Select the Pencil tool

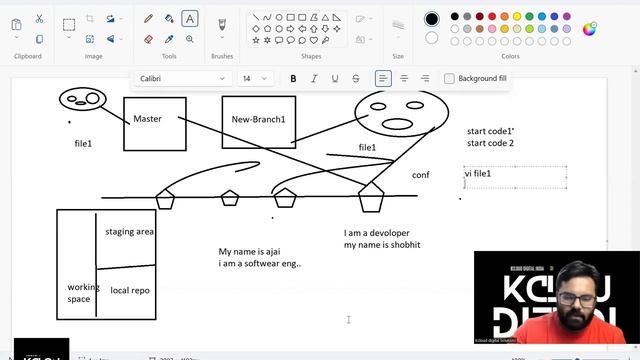(149, 18)
